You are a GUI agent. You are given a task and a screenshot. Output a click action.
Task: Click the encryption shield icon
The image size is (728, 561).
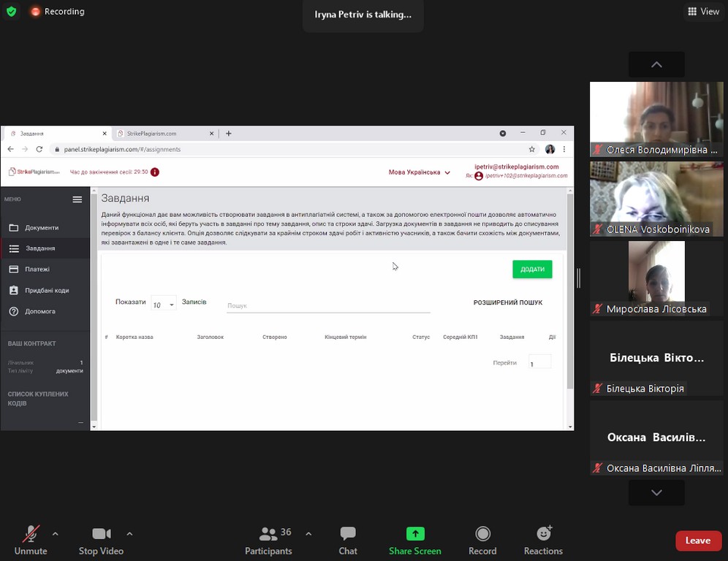coord(11,12)
